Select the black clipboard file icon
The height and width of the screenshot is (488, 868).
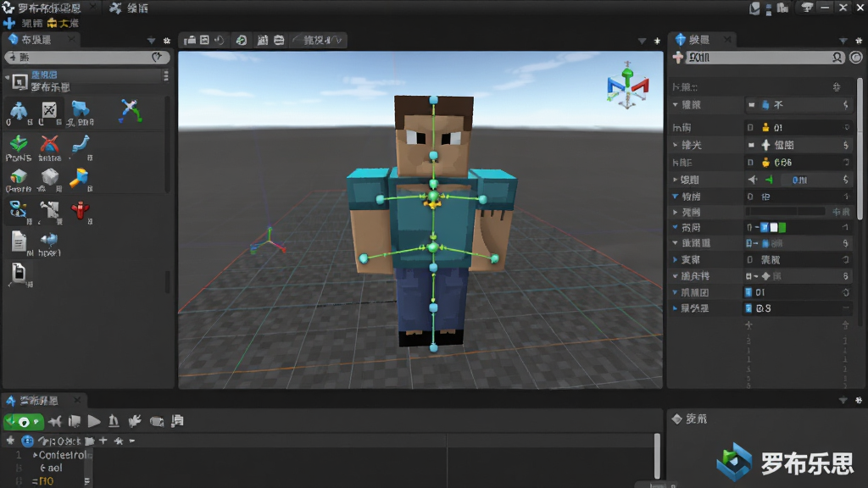[19, 272]
